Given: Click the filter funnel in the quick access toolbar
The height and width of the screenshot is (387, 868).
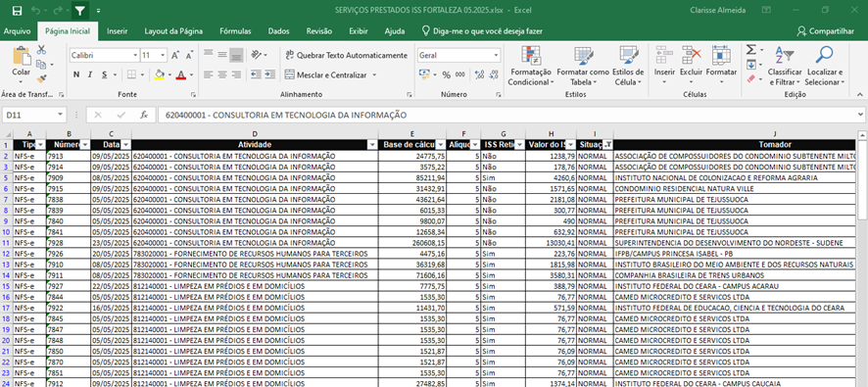Looking at the screenshot, I should point(79,11).
